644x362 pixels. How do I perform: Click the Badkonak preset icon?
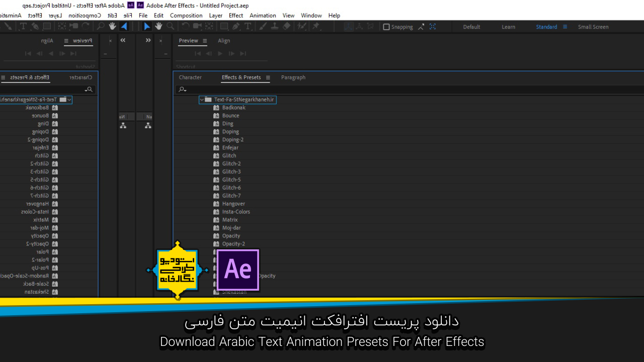[x=216, y=108]
